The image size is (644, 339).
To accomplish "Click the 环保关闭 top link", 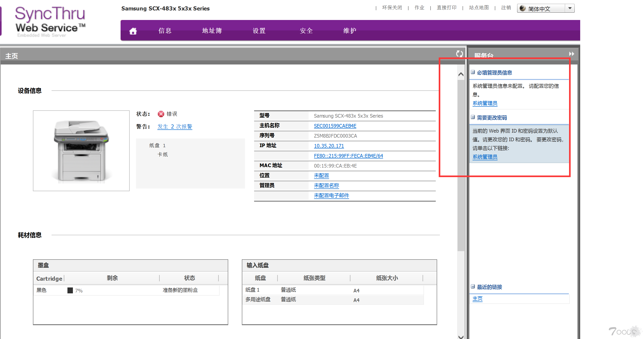I will click(392, 8).
